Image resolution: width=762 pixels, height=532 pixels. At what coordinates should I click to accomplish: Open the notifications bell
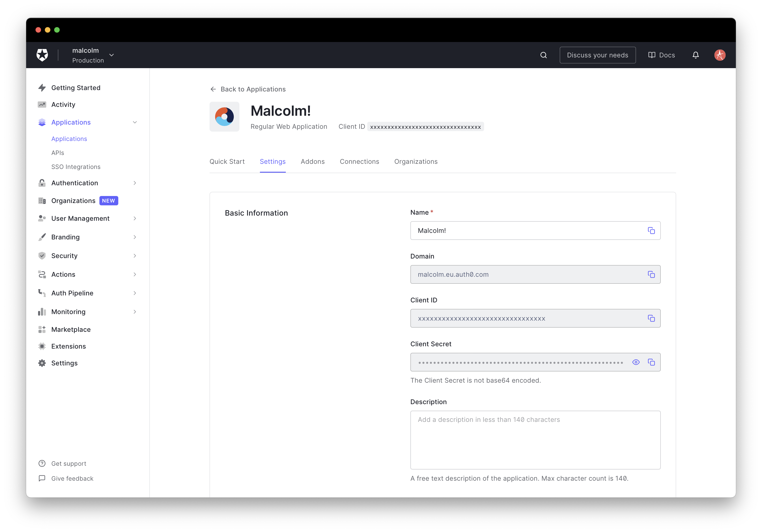(696, 55)
